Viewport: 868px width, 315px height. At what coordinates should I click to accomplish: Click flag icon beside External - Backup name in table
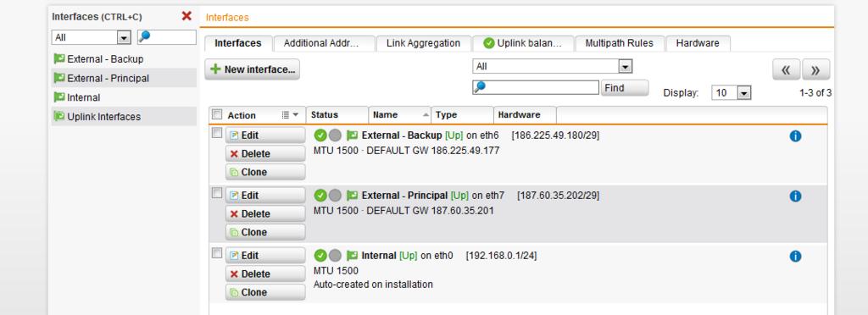tap(352, 135)
